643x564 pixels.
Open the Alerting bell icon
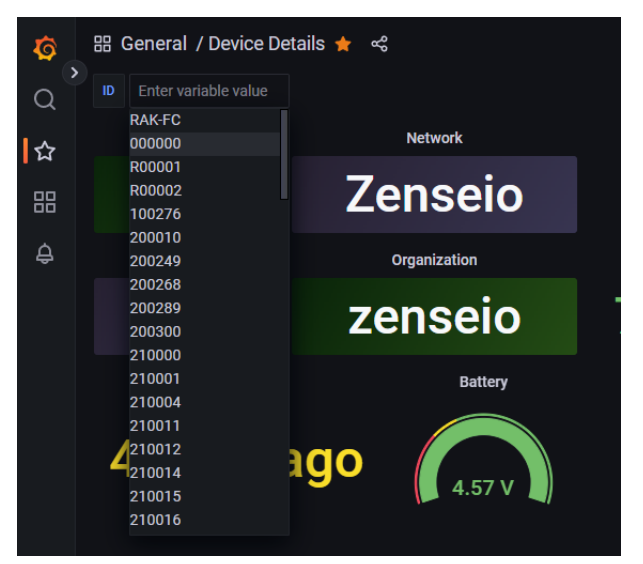(45, 255)
